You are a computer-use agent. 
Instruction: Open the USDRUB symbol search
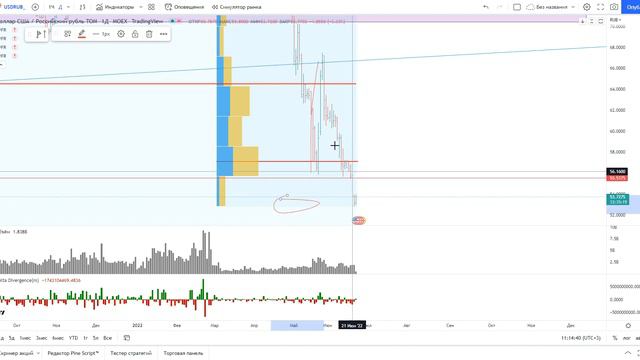(13, 7)
